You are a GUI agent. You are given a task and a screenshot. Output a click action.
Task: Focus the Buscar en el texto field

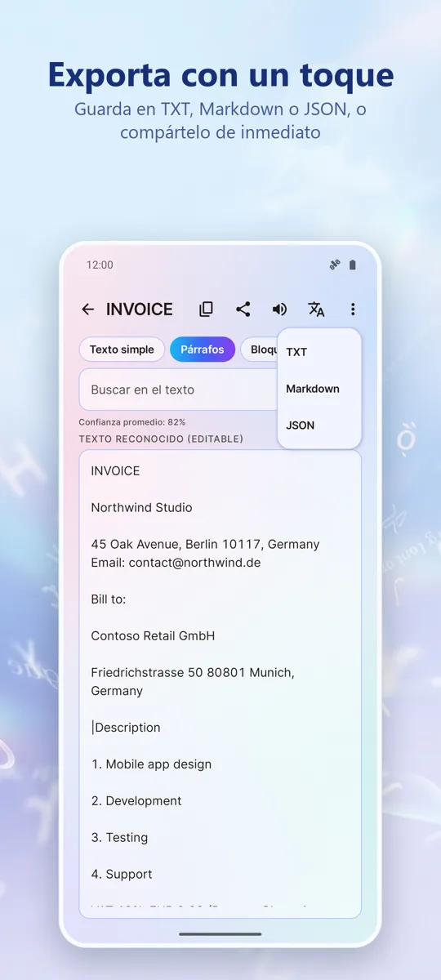(x=179, y=390)
